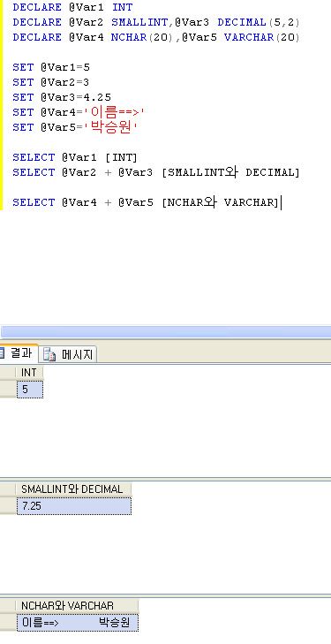Select the NCHAR와 VARCHAR column header
Image resolution: width=331 pixels, height=644 pixels.
pos(77,606)
